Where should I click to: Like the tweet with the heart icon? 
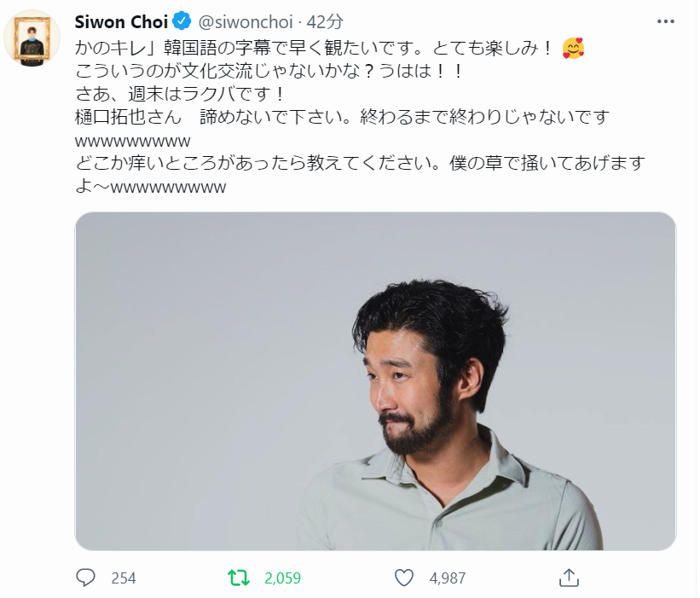pos(404,578)
